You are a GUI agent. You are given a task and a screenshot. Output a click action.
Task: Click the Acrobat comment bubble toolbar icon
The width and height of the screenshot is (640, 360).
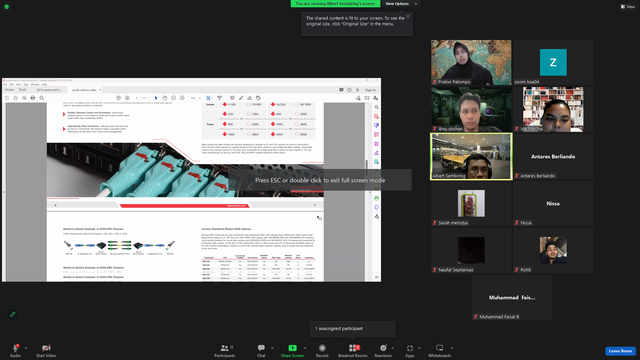pos(232,98)
